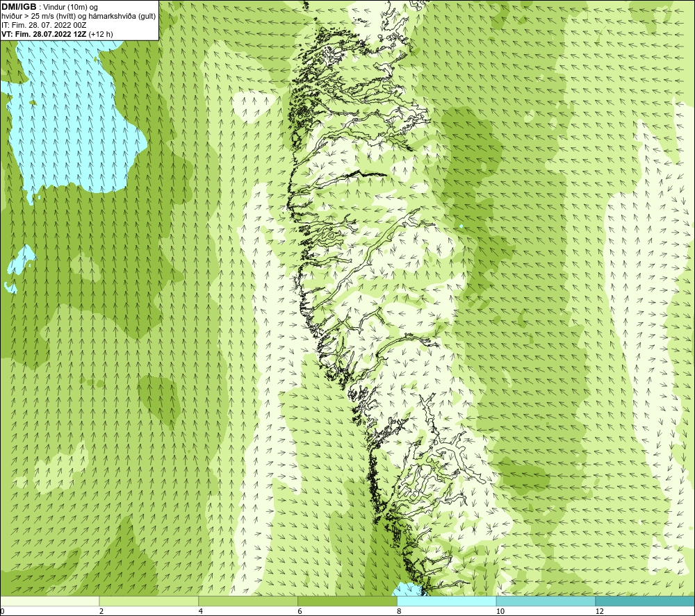Click the teal legend band above 12
Viewport: 695px width, 616px height.
click(x=646, y=601)
